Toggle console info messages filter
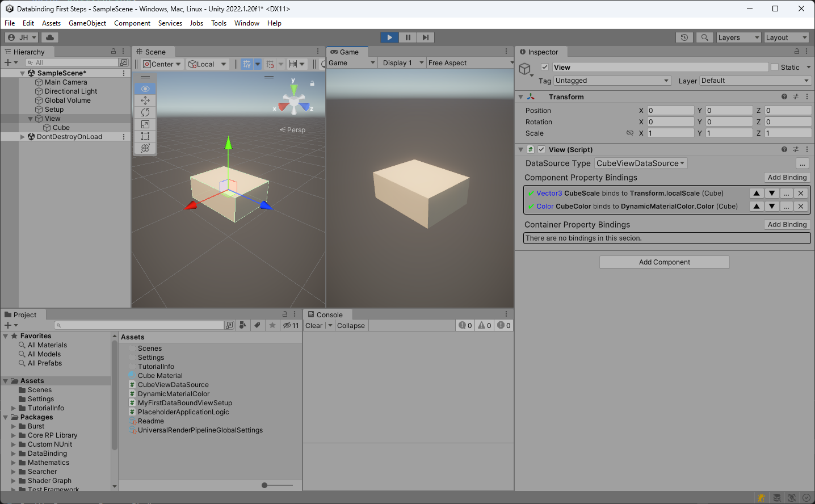This screenshot has width=815, height=504. click(466, 325)
